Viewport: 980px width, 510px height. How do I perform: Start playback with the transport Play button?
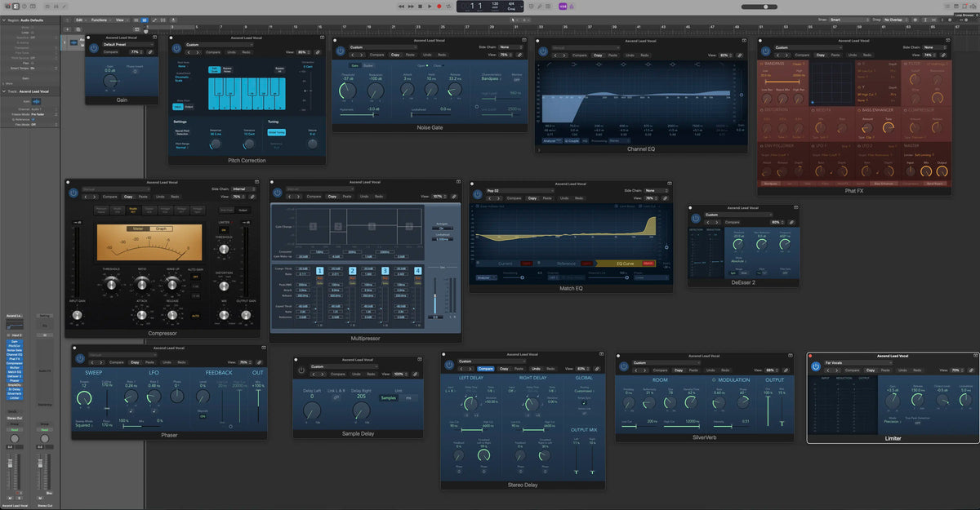[430, 6]
